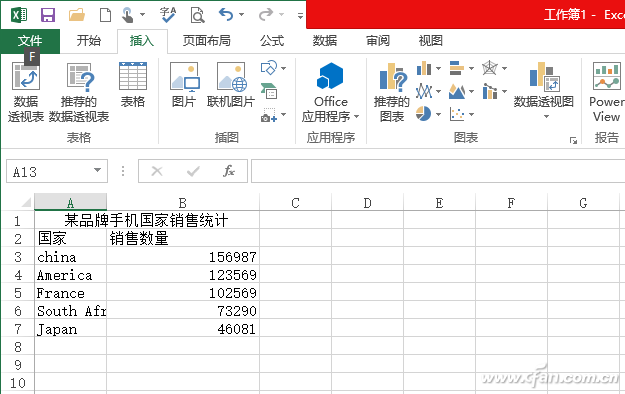Viewport: 625px width, 394px height.
Task: Expand the touch mode dropdown arrow
Action: [142, 15]
